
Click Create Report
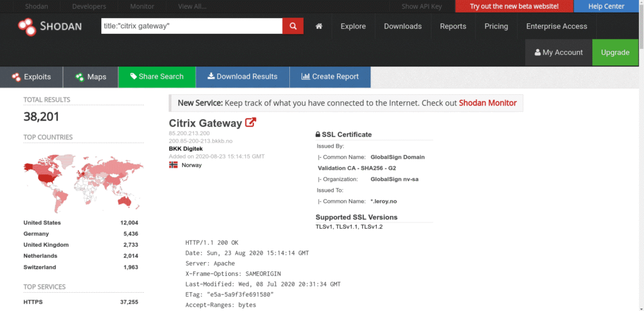[x=330, y=77]
